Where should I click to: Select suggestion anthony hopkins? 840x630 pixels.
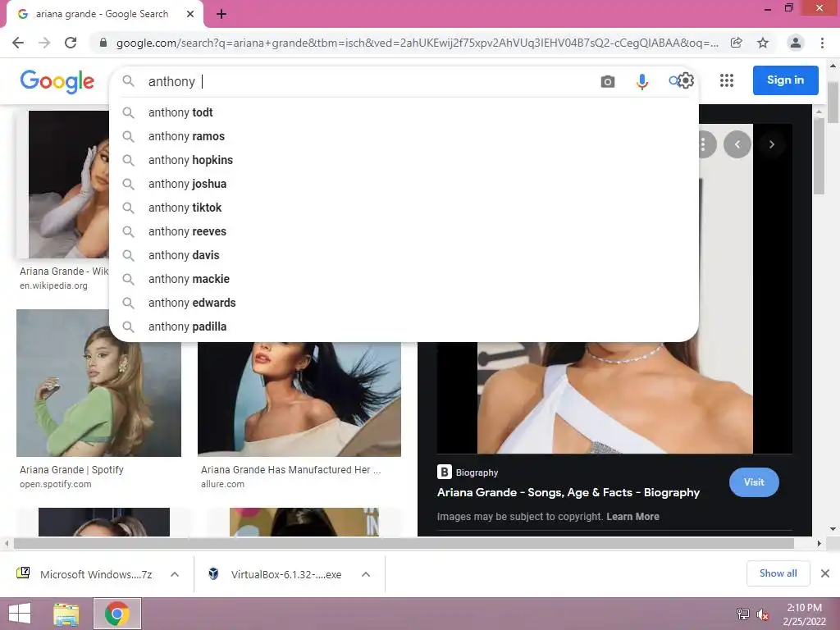click(x=404, y=160)
